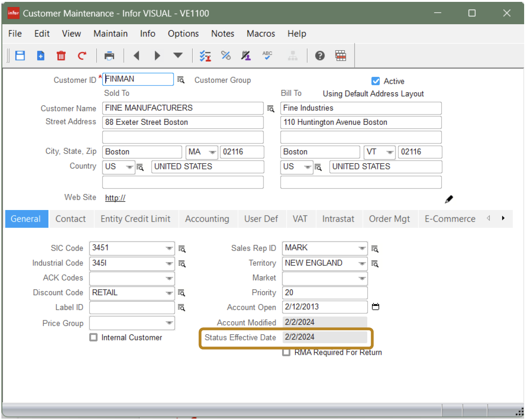This screenshot has height=420, width=526.
Task: Go to next record with right arrow
Action: pyautogui.click(x=157, y=55)
